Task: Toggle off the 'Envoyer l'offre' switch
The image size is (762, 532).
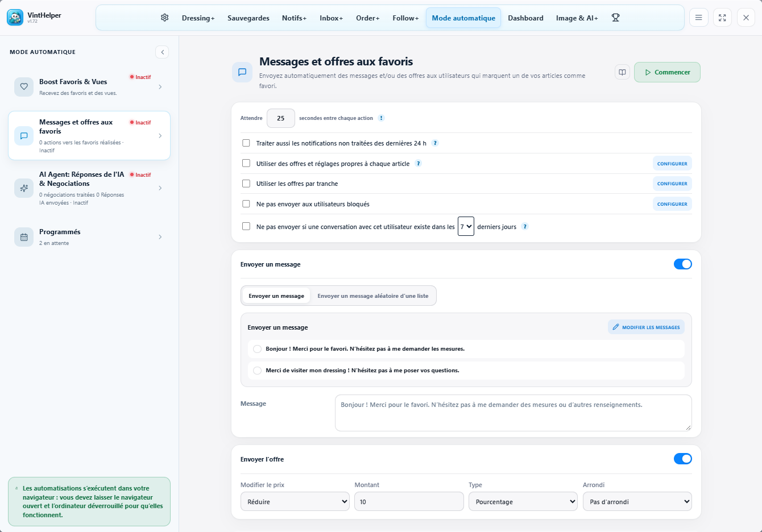Action: tap(683, 459)
